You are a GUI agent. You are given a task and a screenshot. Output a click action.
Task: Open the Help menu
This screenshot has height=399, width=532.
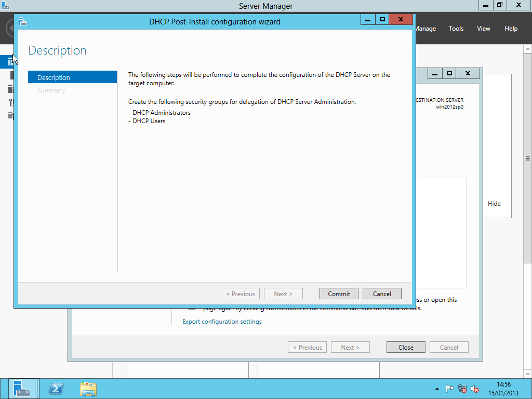(x=511, y=29)
